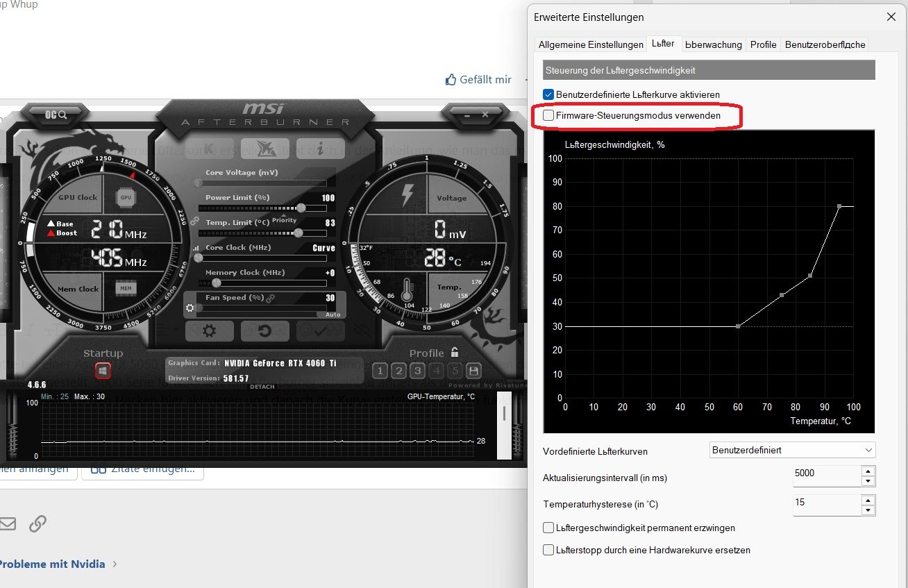Toggle Fan Speed Auto button
Image resolution: width=908 pixels, height=588 pixels.
click(x=333, y=314)
